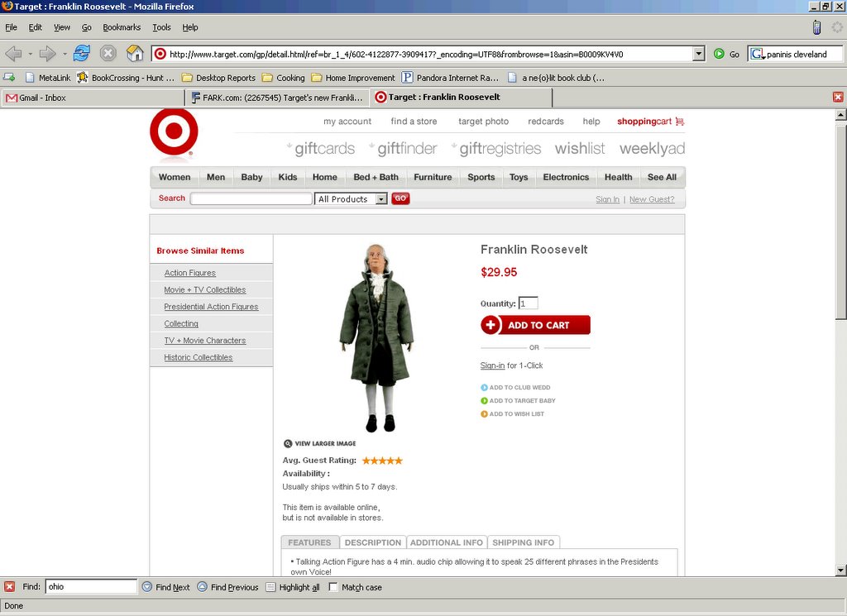
Task: Click the find a store link
Action: [x=414, y=122]
